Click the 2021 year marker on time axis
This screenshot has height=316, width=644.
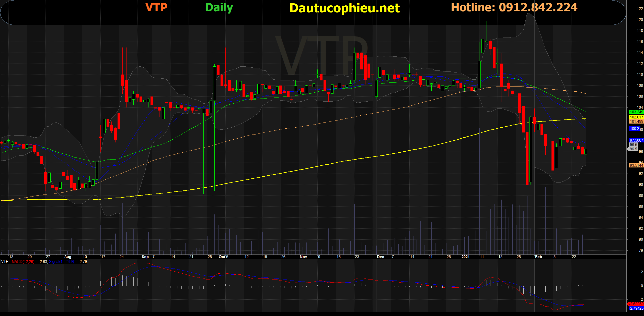[x=465, y=257]
